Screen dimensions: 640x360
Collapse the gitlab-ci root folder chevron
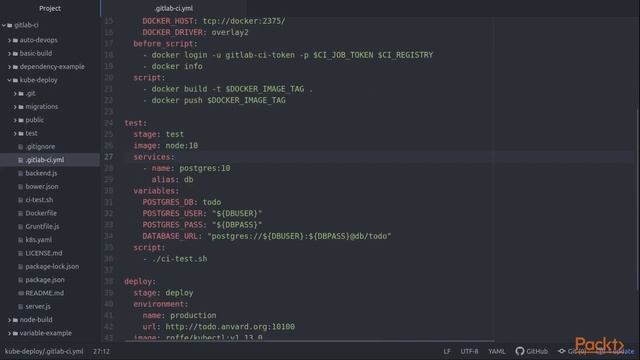point(4,25)
